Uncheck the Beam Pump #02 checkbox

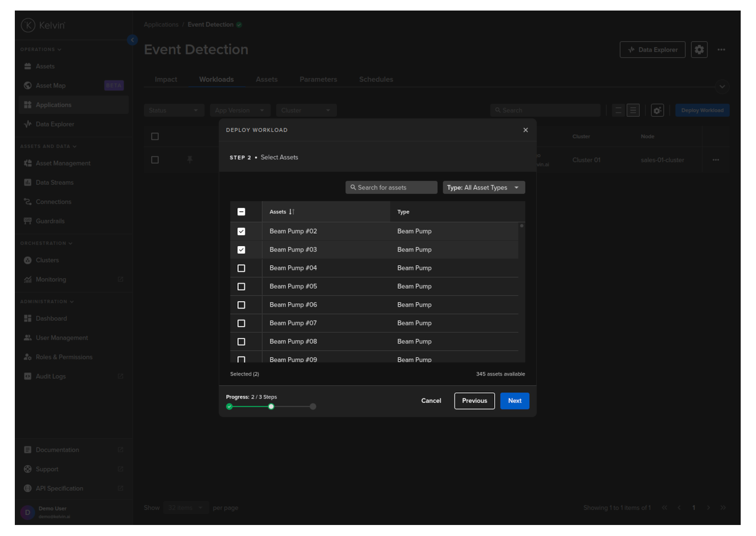pyautogui.click(x=241, y=232)
